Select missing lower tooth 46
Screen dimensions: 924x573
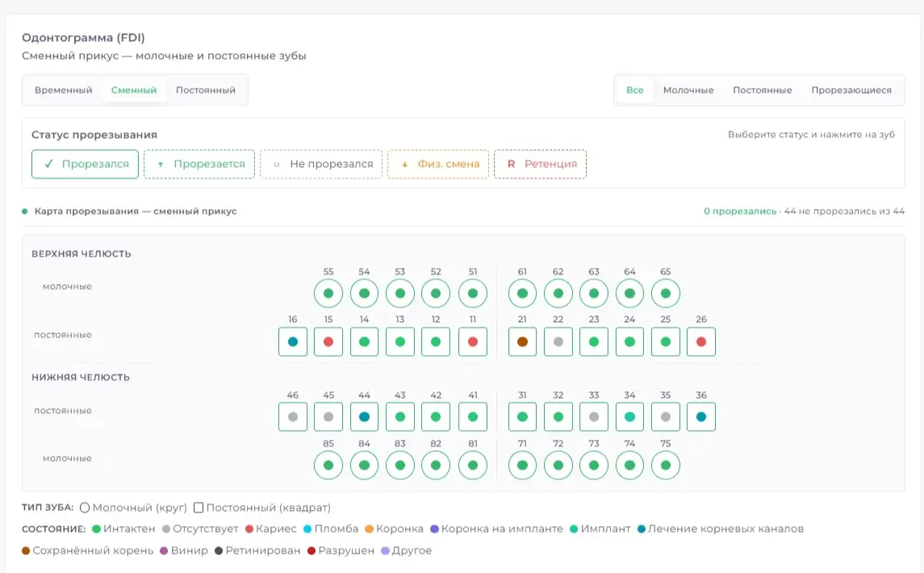293,416
